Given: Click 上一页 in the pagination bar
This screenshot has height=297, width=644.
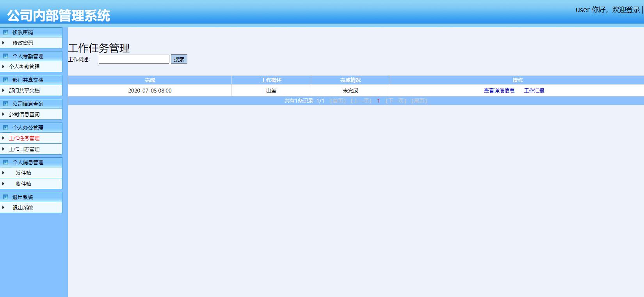Looking at the screenshot, I should point(361,101).
